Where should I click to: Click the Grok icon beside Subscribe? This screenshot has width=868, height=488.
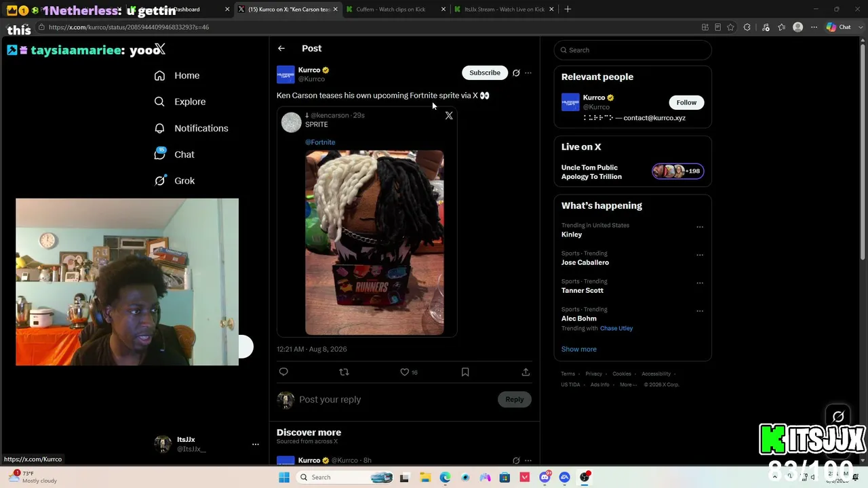(x=516, y=73)
